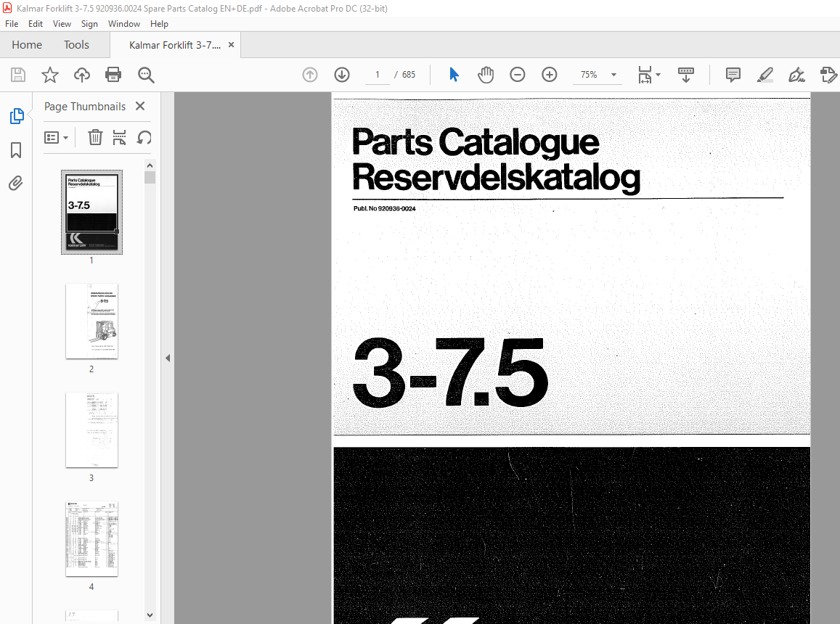Close the Kalmar Forklift document tab
840x624 pixels.
[231, 45]
